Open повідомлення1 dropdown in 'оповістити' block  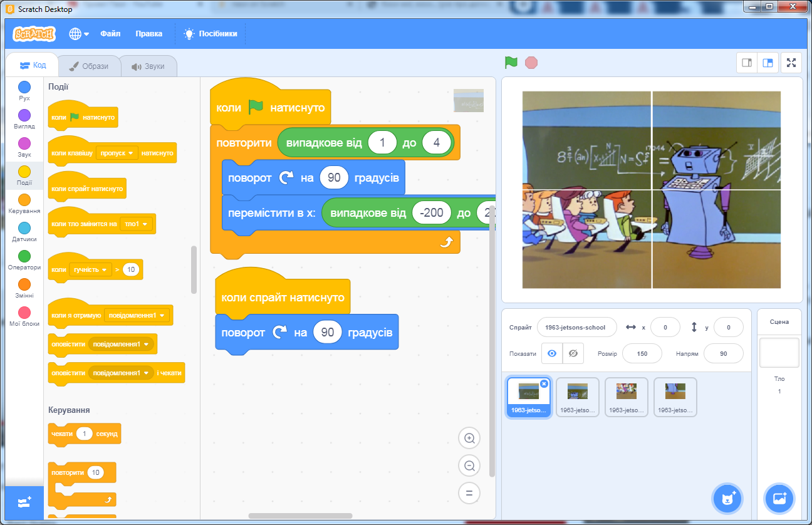tap(120, 344)
